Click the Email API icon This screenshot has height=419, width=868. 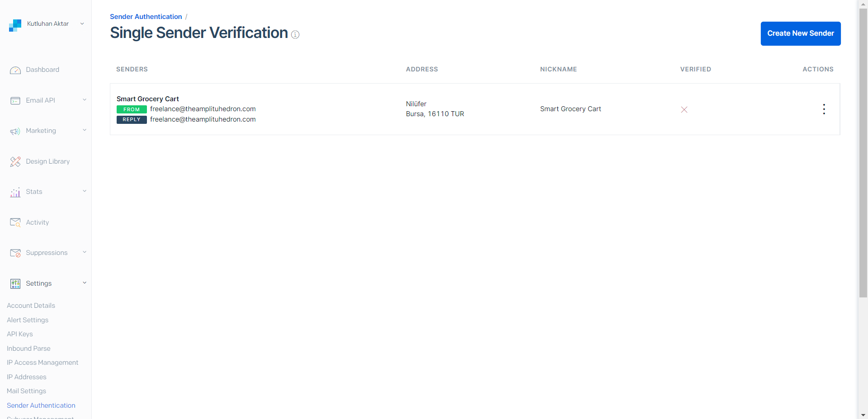point(15,101)
